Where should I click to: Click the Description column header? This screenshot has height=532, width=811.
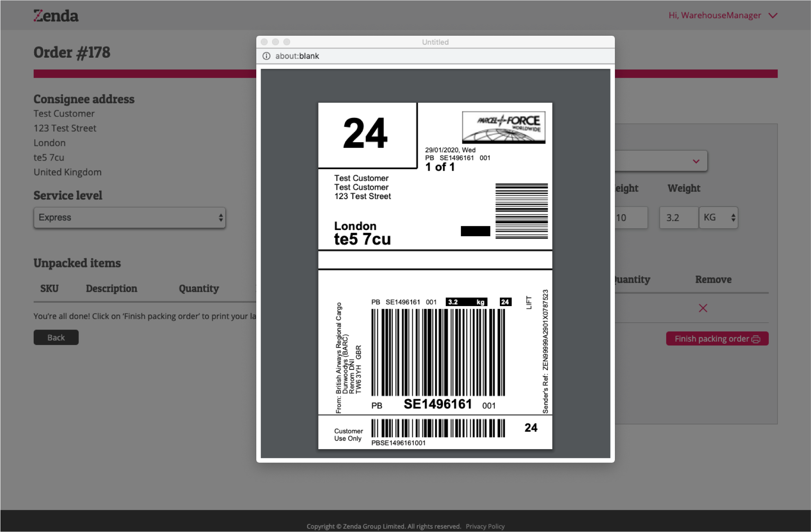111,289
